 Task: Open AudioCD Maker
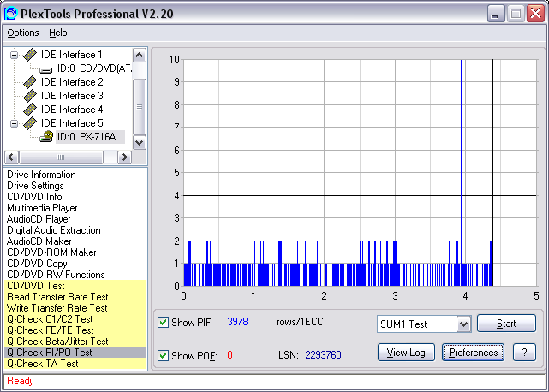tap(39, 241)
